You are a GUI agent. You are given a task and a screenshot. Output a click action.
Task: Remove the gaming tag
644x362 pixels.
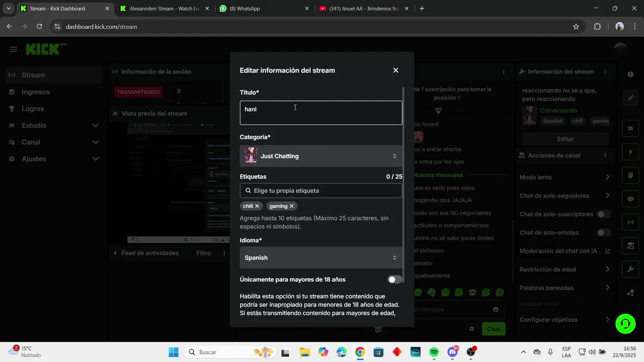[291, 206]
